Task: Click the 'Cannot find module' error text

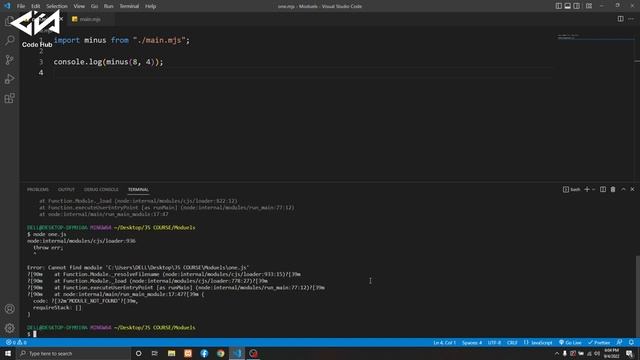Action: (138, 268)
